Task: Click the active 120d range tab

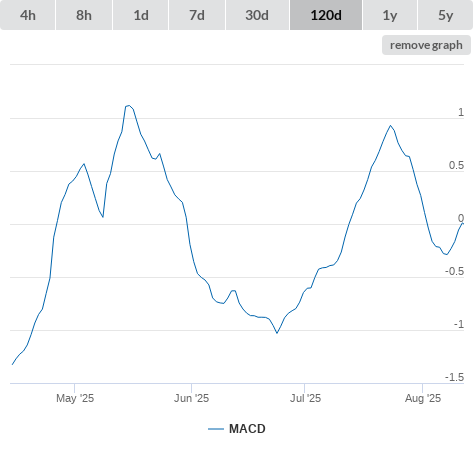Action: (x=326, y=15)
